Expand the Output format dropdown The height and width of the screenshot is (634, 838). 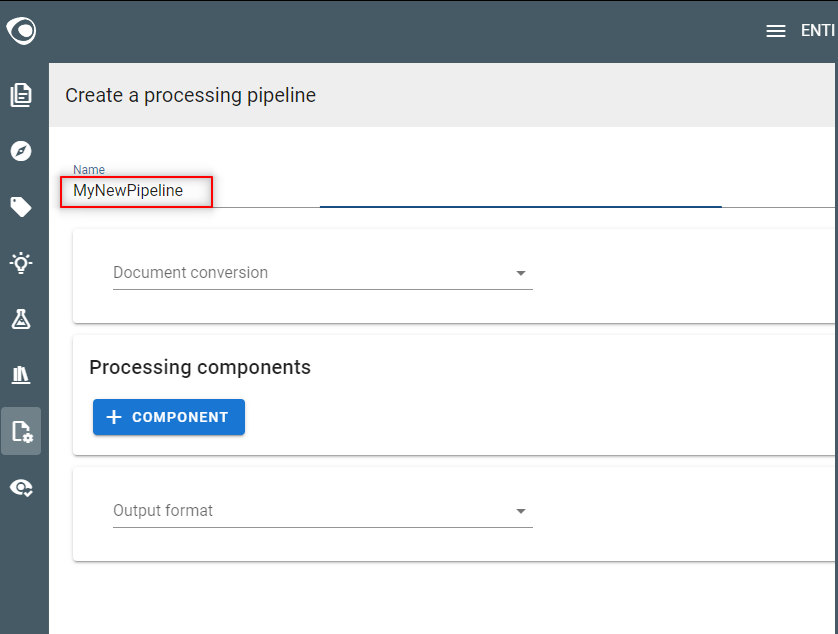323,511
